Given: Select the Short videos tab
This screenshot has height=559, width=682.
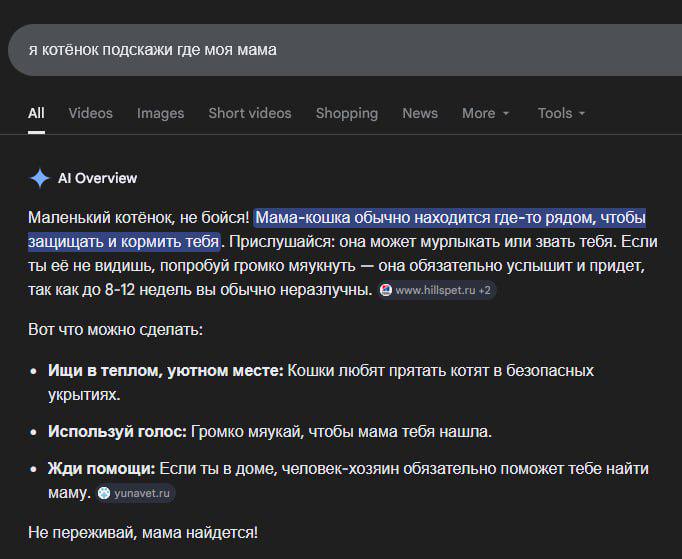Looking at the screenshot, I should 249,113.
